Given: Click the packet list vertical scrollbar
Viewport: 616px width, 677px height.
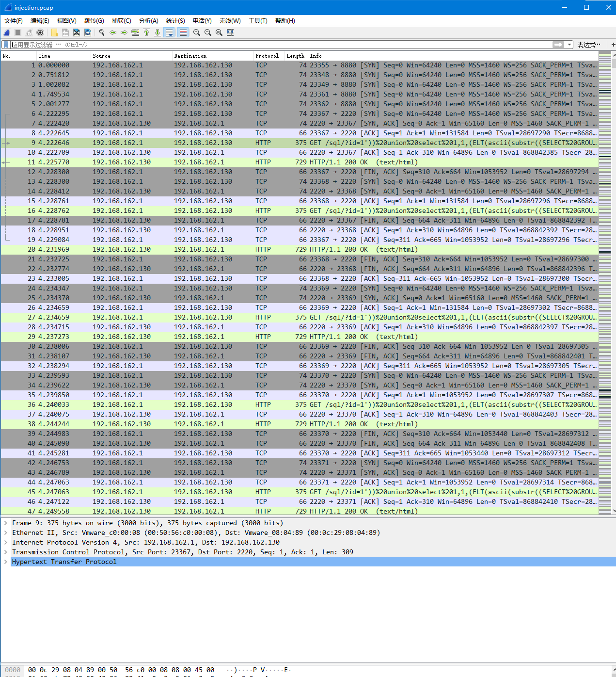Looking at the screenshot, I should pos(614,283).
